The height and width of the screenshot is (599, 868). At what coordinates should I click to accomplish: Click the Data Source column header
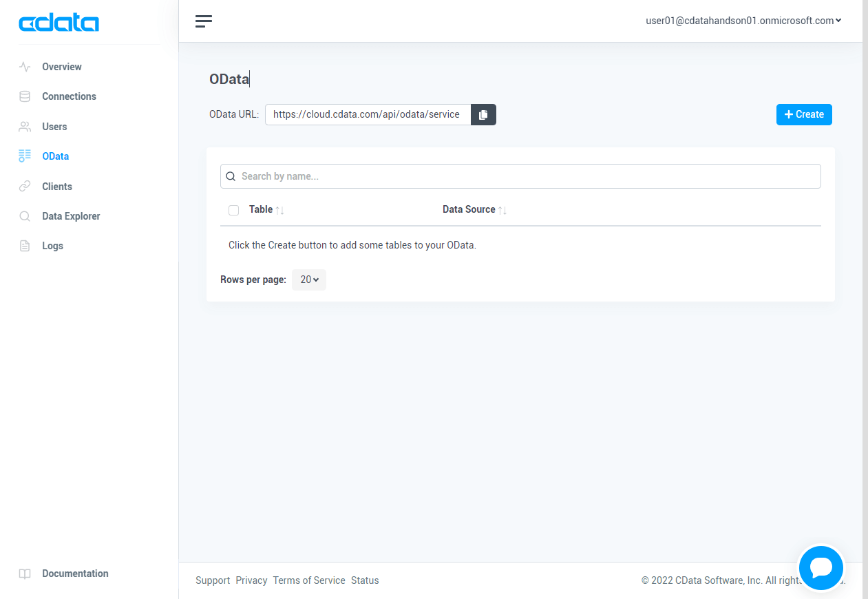(469, 209)
